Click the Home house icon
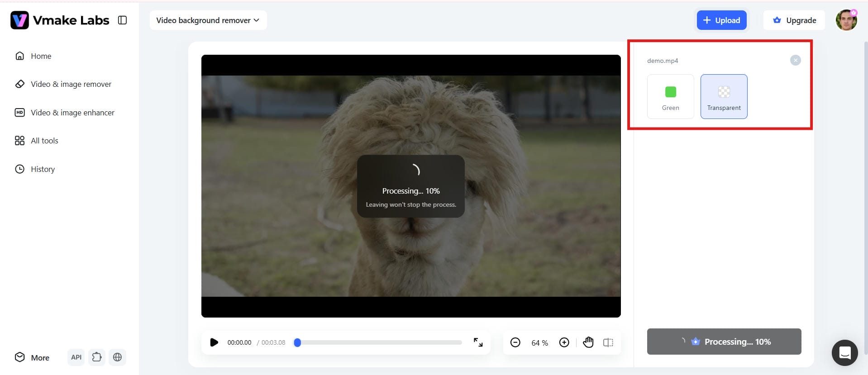This screenshot has height=375, width=868. (19, 56)
